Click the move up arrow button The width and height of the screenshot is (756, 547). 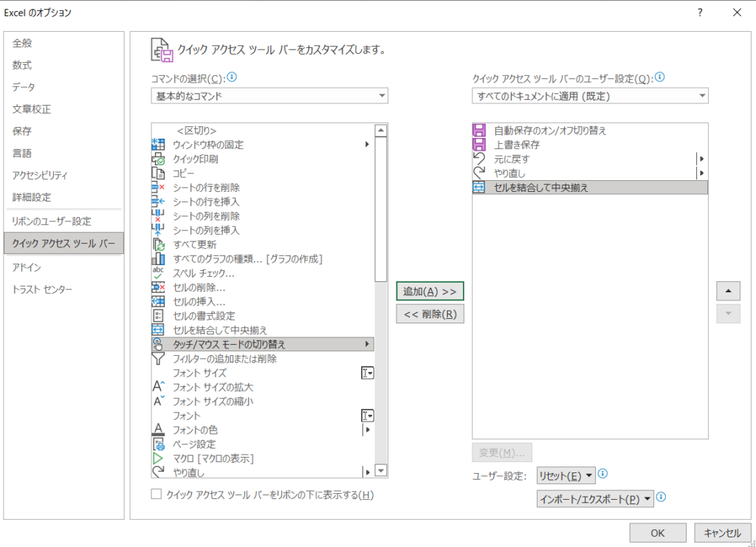[728, 292]
